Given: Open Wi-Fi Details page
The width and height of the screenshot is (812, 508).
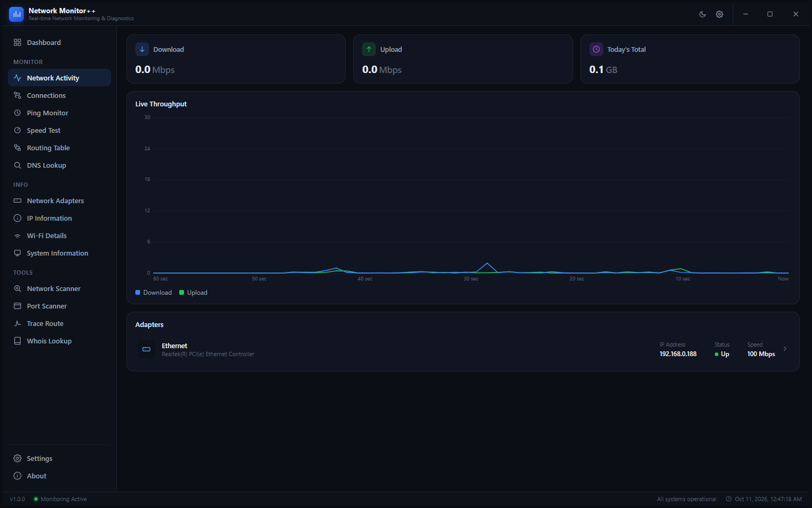Looking at the screenshot, I should tap(59, 235).
